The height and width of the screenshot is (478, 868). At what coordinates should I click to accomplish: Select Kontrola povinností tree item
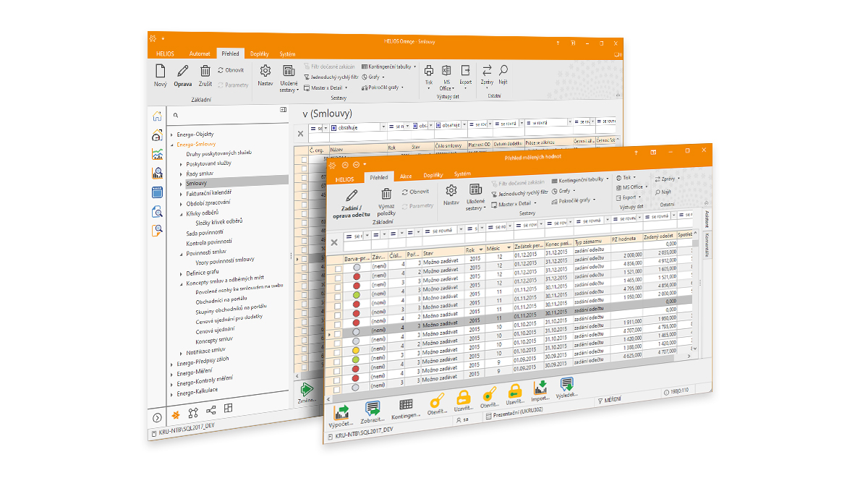point(210,242)
